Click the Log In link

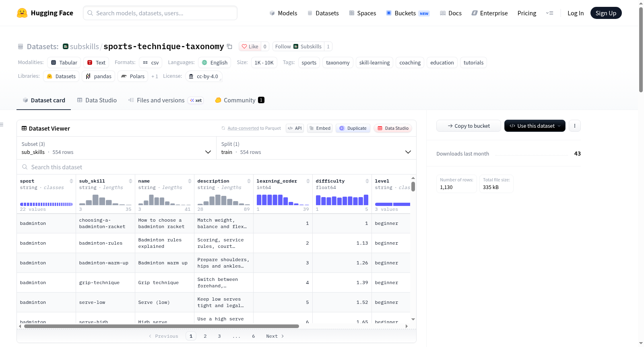pyautogui.click(x=576, y=13)
